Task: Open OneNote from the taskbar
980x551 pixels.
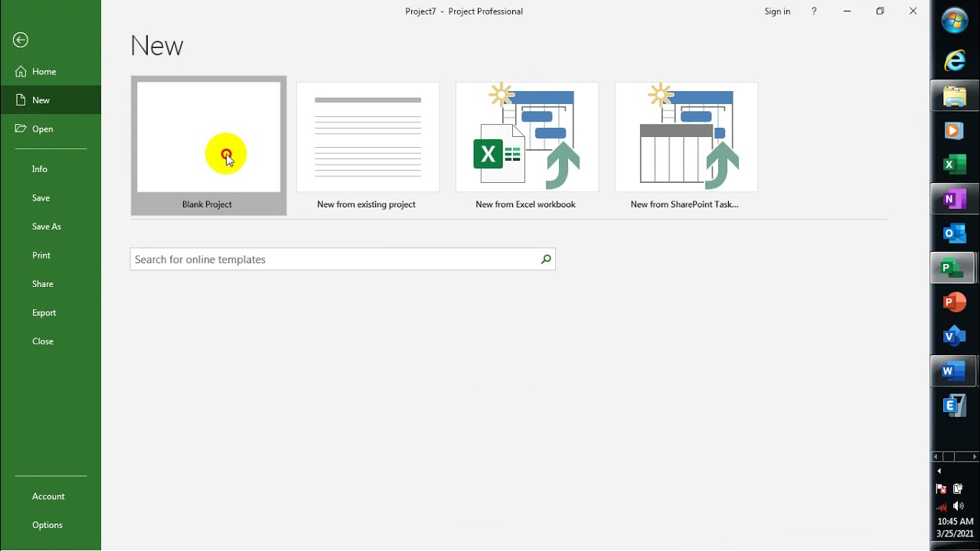Action: click(x=955, y=199)
